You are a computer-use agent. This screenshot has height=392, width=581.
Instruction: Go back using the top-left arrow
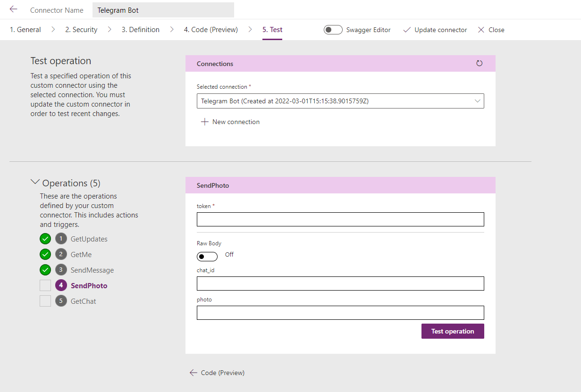(x=13, y=9)
